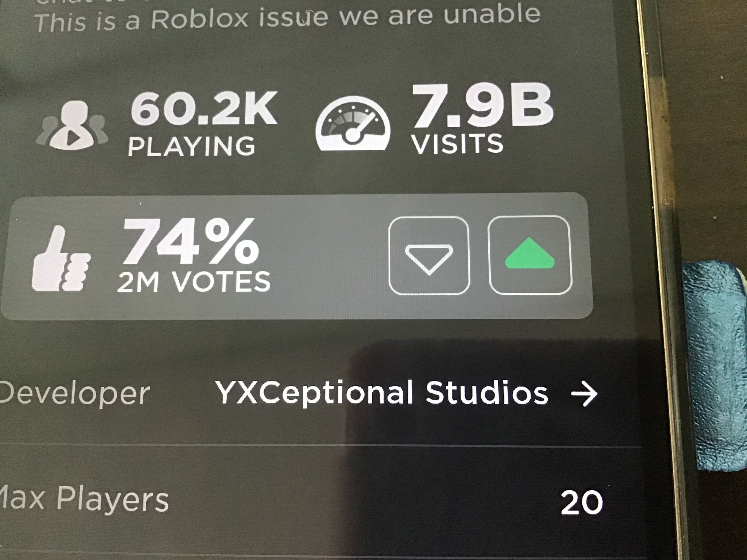The width and height of the screenshot is (747, 560).
Task: Tap the green thumbs-up upvote button
Action: point(530,255)
